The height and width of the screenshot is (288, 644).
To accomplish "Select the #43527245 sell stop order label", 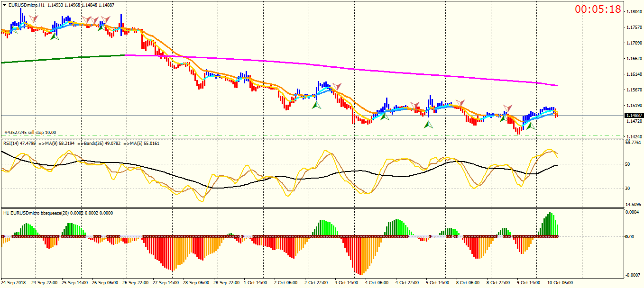I will pyautogui.click(x=30, y=133).
